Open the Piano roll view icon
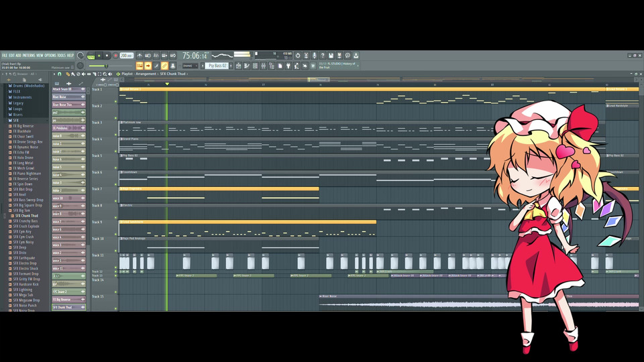Screen dimensions: 644x362 tap(247, 66)
